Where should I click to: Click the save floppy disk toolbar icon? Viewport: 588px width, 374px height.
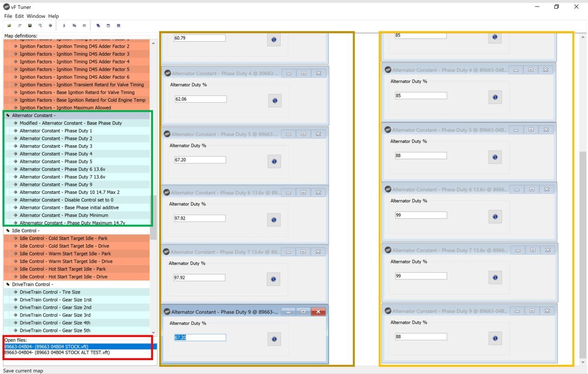pyautogui.click(x=30, y=26)
